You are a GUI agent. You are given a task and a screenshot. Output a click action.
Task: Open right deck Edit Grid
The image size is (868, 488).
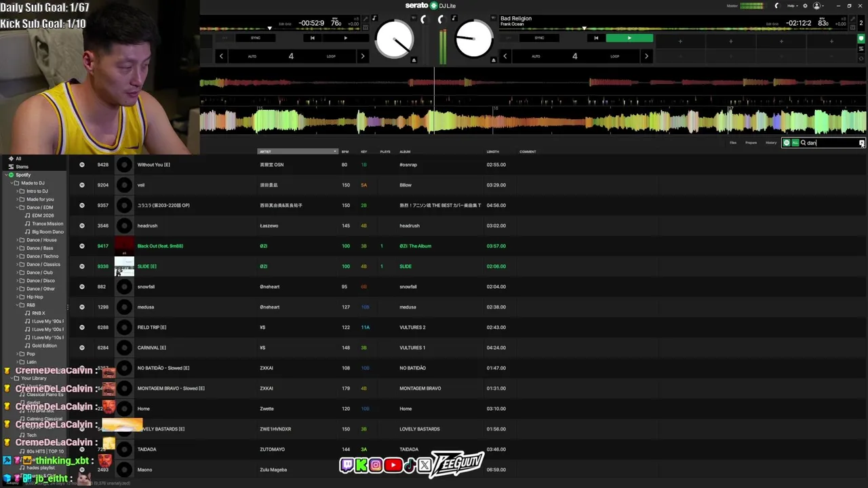pyautogui.click(x=772, y=24)
